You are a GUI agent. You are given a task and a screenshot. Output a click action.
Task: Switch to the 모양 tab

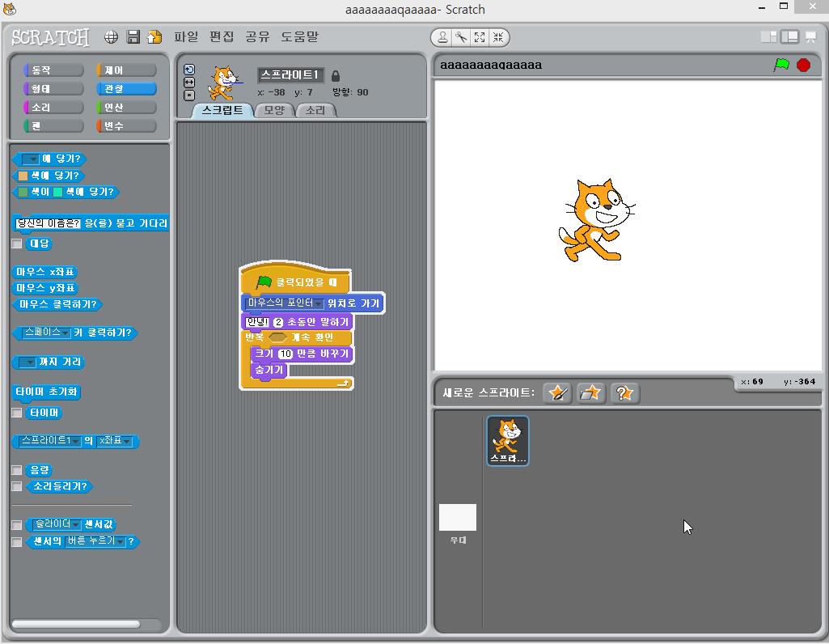tap(274, 110)
